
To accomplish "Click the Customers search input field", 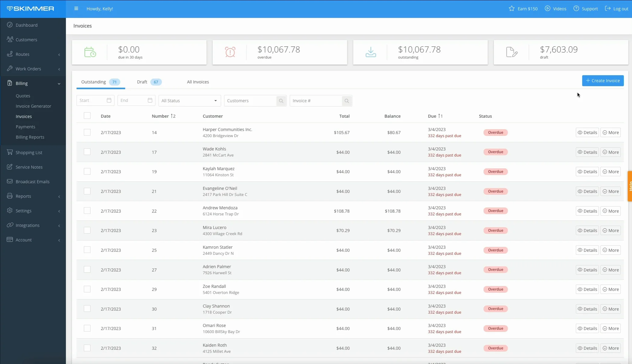I will (250, 101).
